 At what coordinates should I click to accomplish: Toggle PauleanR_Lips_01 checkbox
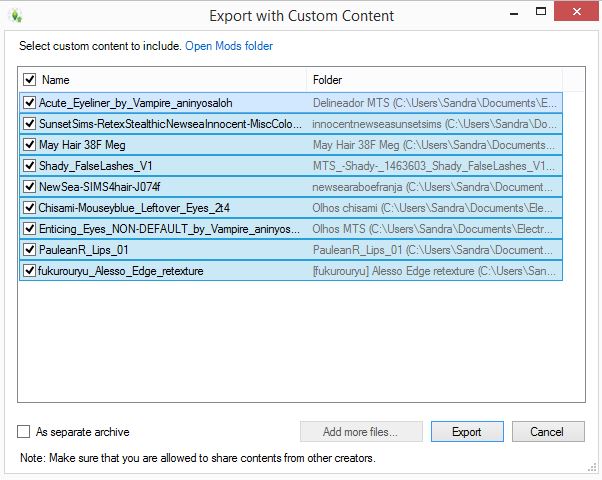[29, 249]
